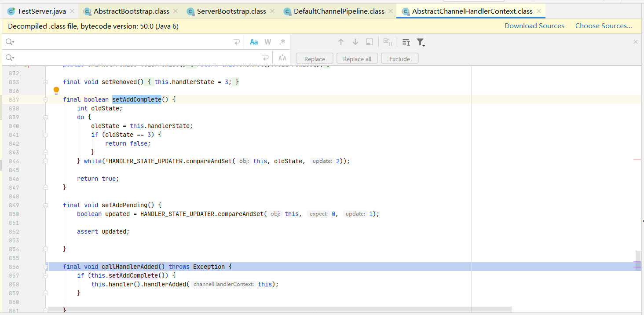Click the vertical scrollbar thumb in editor
The width and height of the screenshot is (644, 315).
pos(638,260)
